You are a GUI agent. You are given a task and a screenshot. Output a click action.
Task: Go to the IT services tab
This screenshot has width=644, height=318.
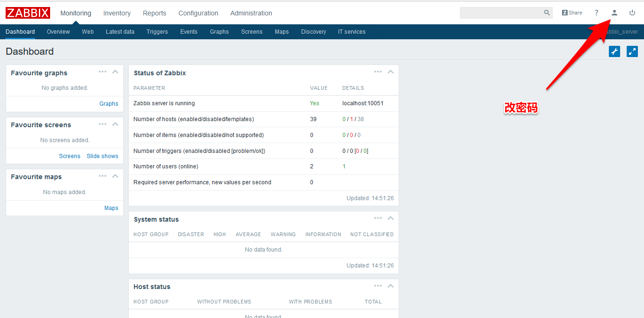[x=352, y=32]
